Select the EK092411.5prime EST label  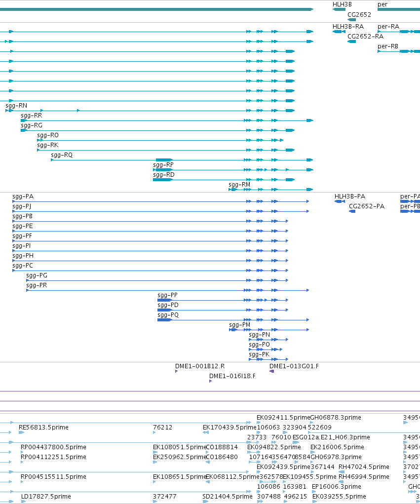pos(283,418)
